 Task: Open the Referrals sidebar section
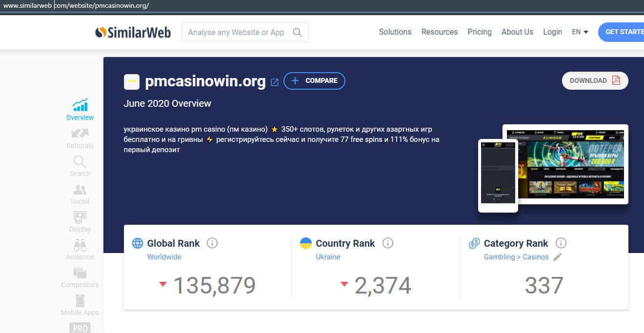[x=80, y=138]
